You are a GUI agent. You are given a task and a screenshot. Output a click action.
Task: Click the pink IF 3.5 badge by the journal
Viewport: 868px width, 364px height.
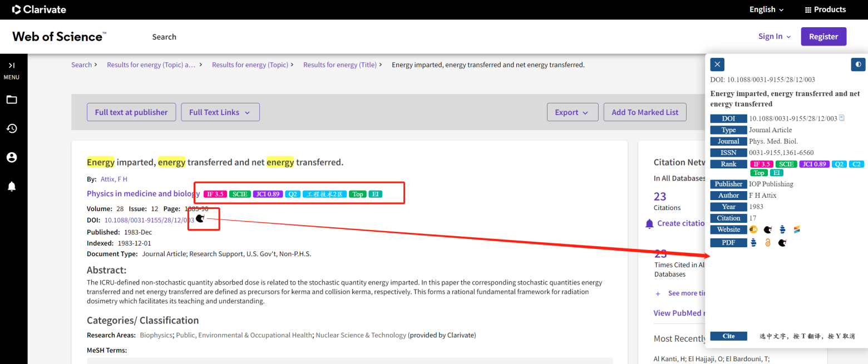click(215, 194)
